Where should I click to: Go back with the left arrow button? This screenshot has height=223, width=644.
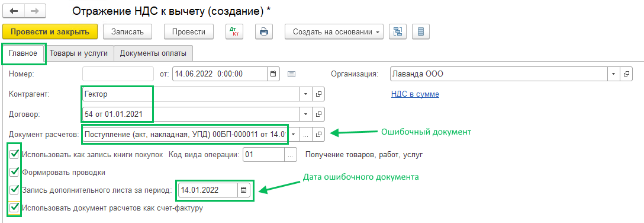[x=14, y=11]
